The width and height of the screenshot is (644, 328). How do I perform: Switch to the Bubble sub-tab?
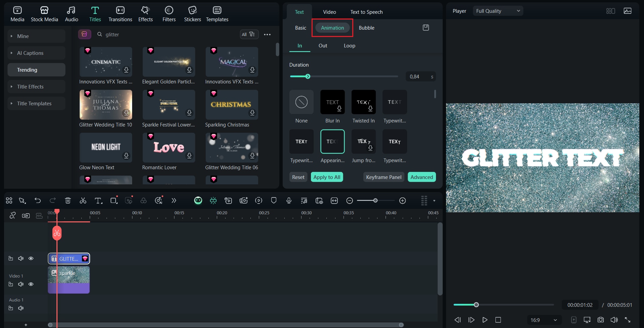[366, 28]
